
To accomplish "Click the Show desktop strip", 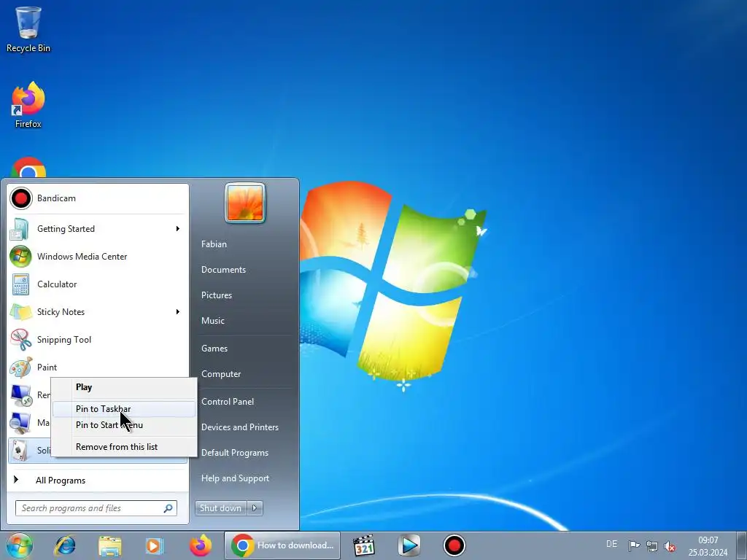I will coord(743,545).
